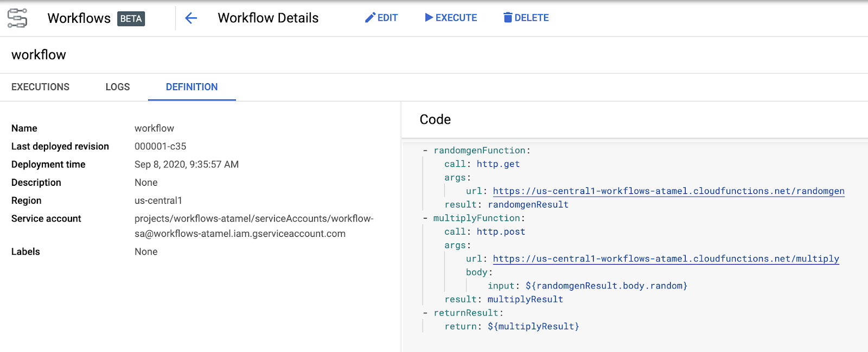Viewport: 868px width, 352px height.
Task: Open the Logs tab
Action: [118, 87]
